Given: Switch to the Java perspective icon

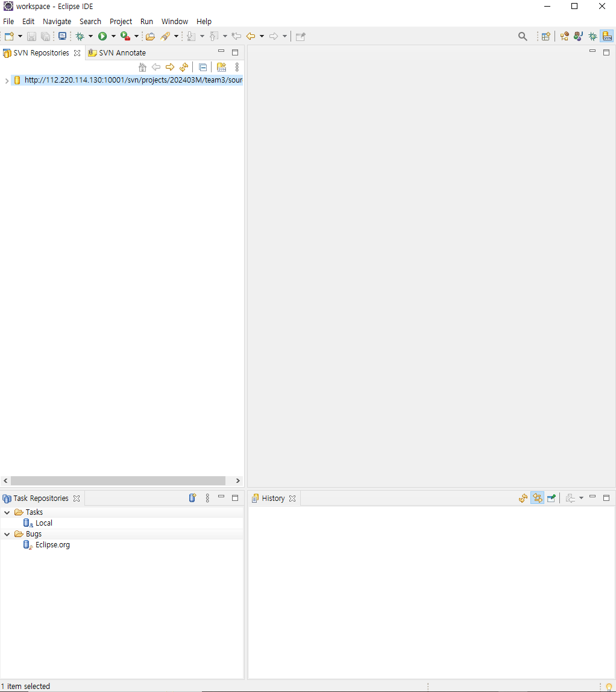Looking at the screenshot, I should click(579, 37).
